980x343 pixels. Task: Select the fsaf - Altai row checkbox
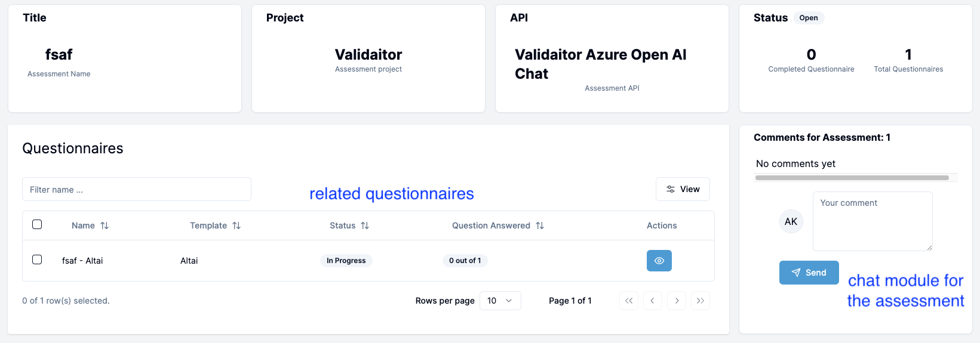[x=37, y=259]
